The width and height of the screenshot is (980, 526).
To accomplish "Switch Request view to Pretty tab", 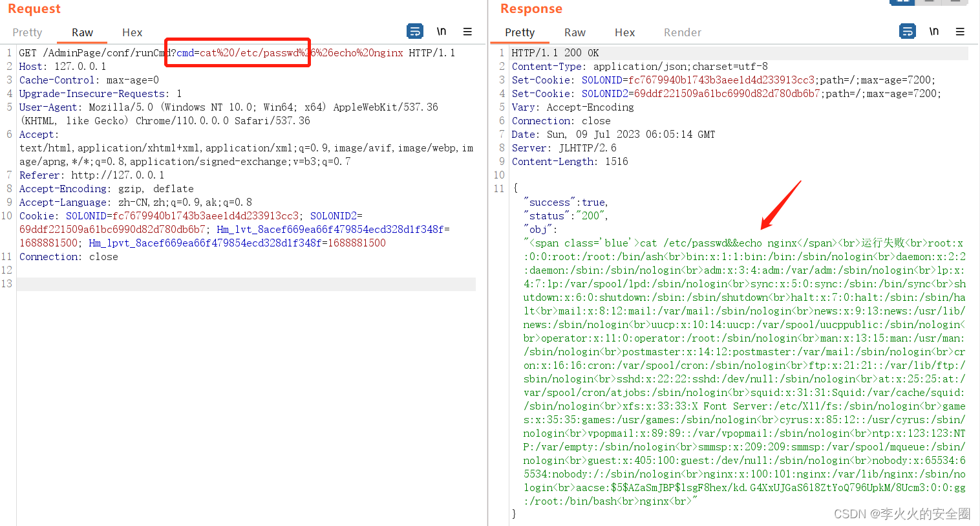I will point(27,32).
